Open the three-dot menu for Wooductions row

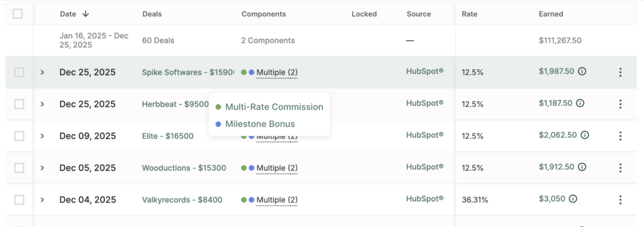coord(620,168)
